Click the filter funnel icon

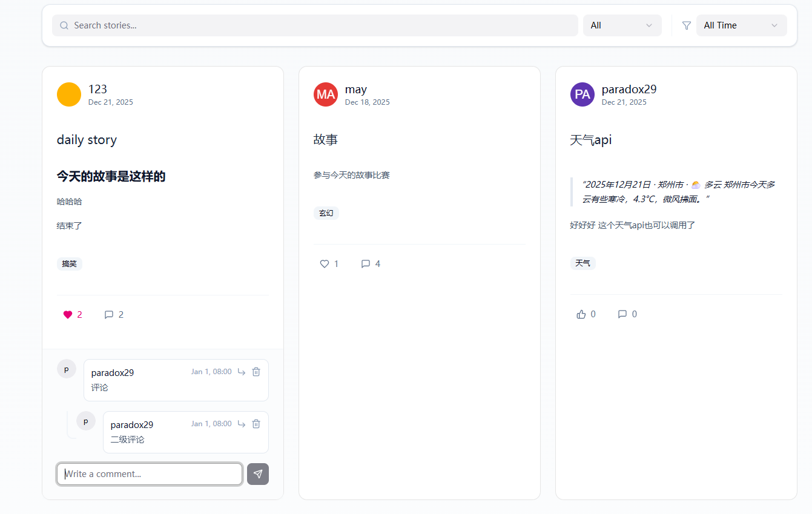[686, 25]
